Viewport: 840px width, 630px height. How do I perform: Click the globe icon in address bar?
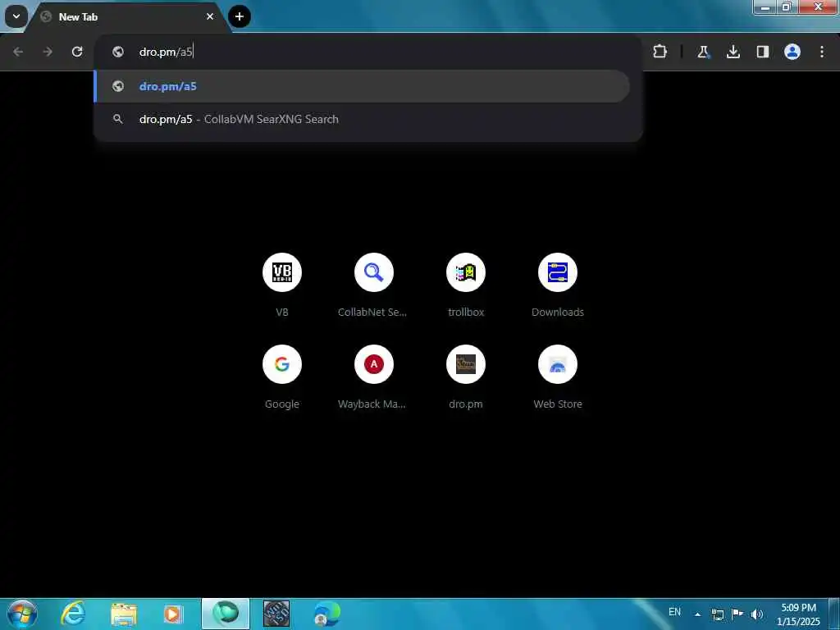coord(118,52)
